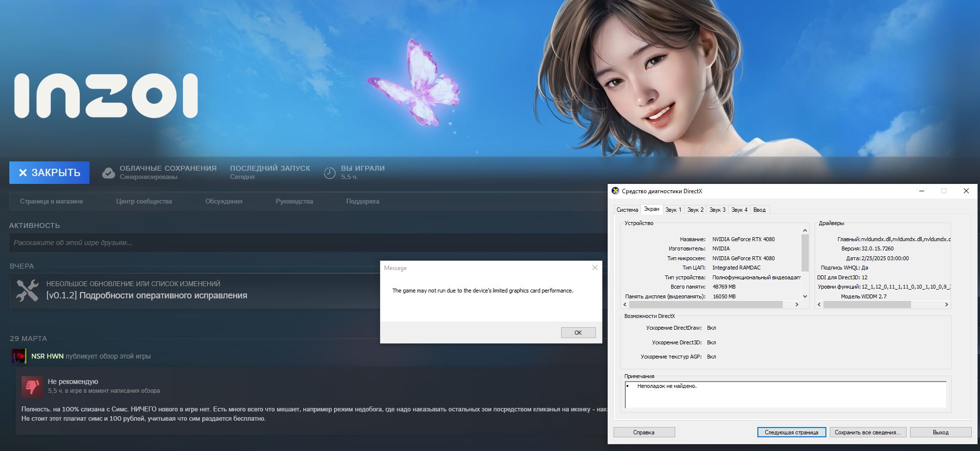
Task: Minimize the DirectX diagnostic window
Action: (x=922, y=191)
